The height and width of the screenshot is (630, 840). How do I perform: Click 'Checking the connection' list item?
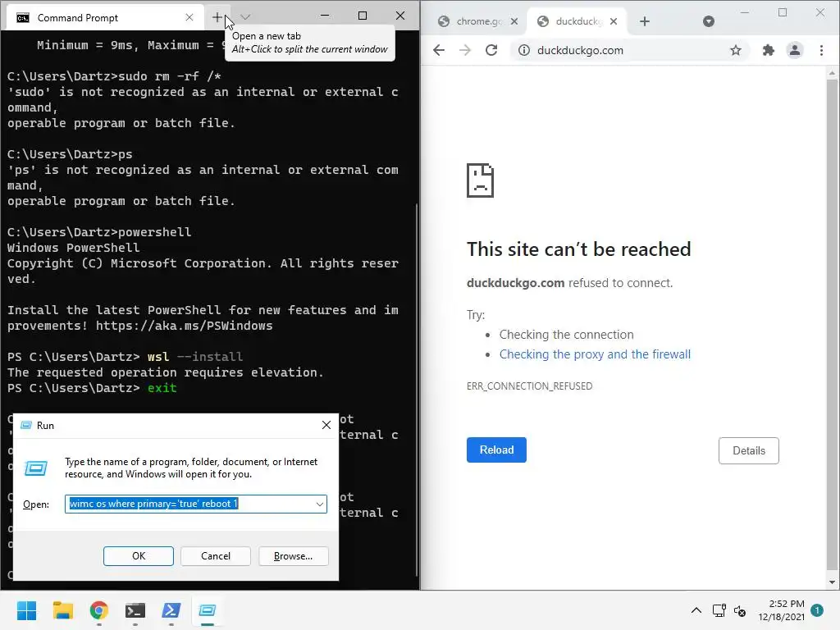[566, 335]
